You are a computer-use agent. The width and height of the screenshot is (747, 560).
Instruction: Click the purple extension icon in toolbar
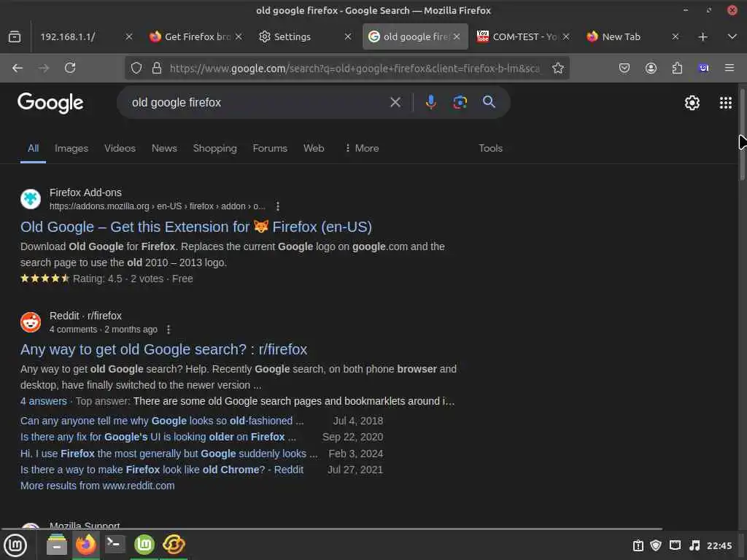703,68
